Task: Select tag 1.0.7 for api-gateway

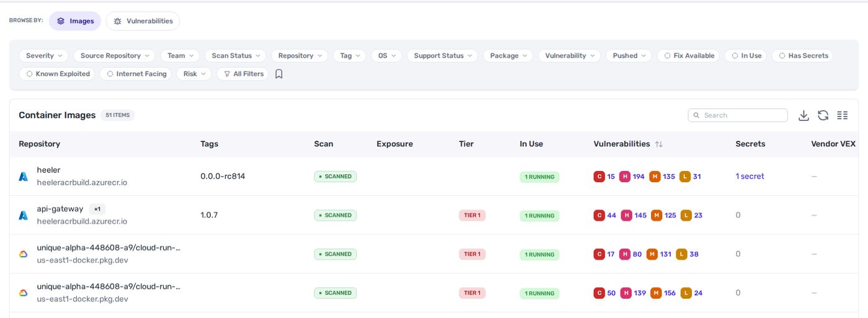Action: pyautogui.click(x=209, y=215)
